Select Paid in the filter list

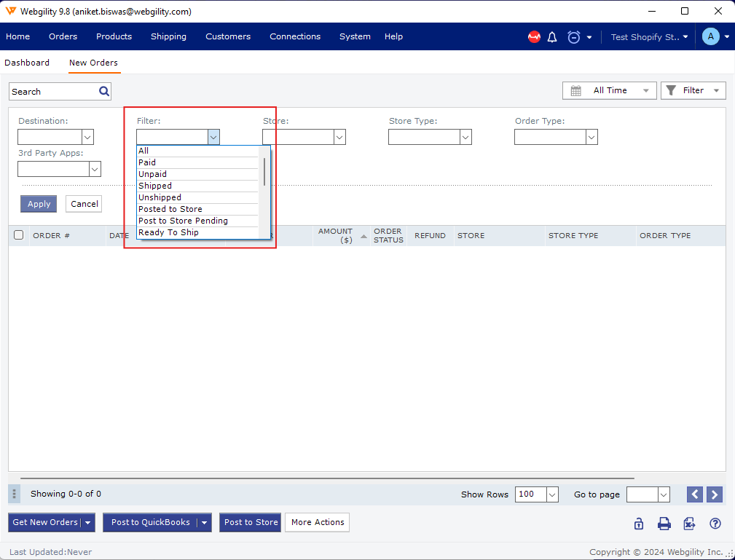point(197,162)
